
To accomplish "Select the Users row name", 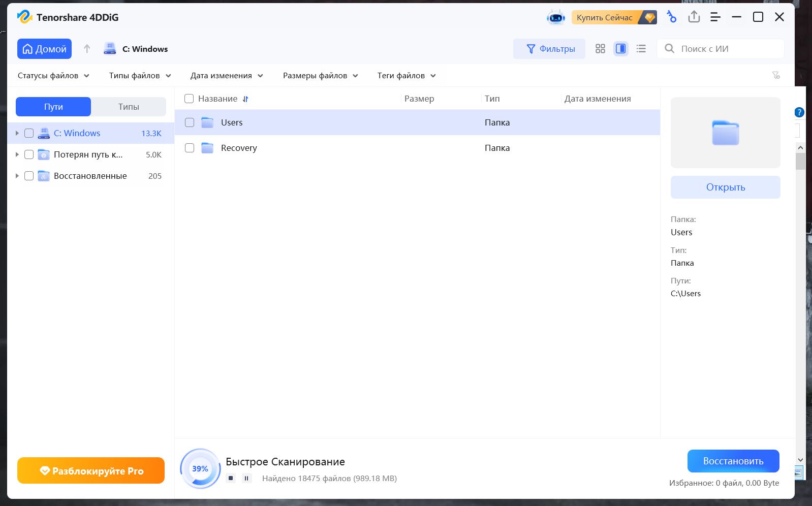I will pyautogui.click(x=232, y=122).
